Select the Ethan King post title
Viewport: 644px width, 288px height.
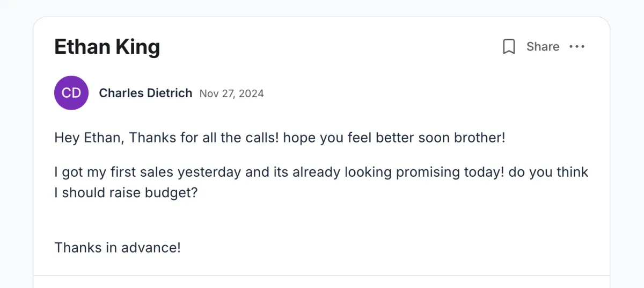click(107, 47)
